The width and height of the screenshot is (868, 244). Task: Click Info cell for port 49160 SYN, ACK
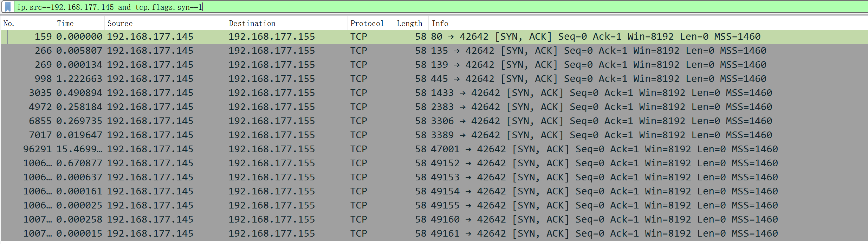click(604, 219)
